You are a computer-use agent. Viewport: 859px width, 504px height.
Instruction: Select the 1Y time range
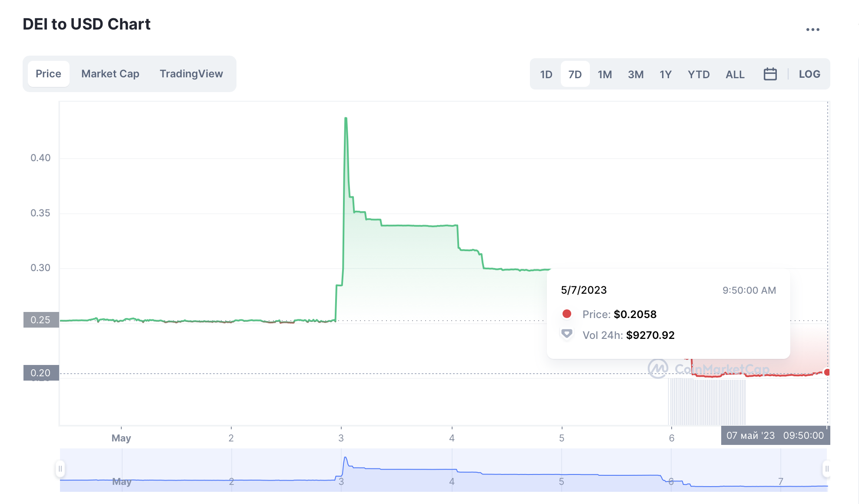(665, 74)
